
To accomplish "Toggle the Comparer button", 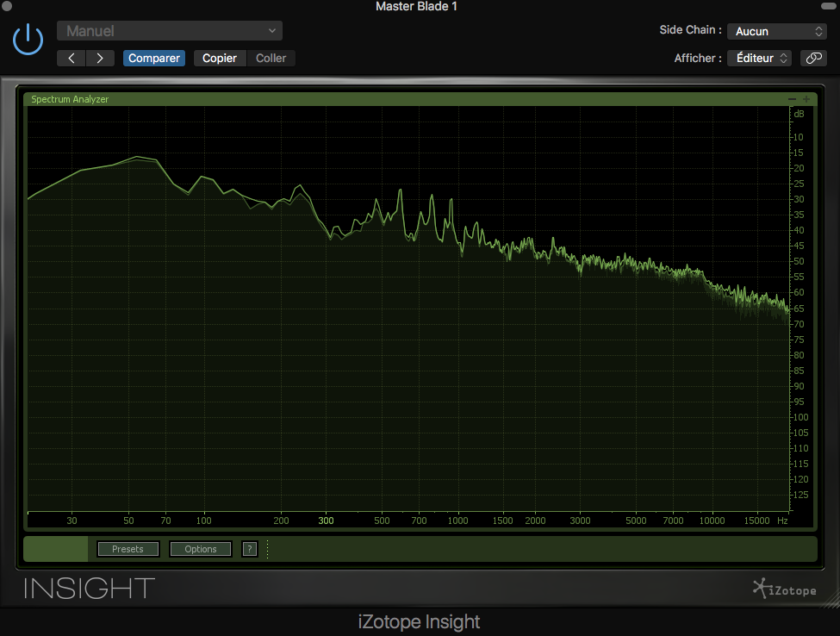I will tap(153, 58).
